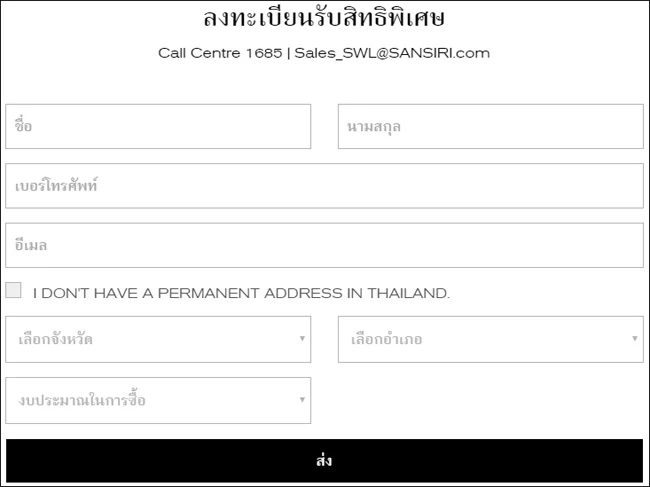
Task: Select the อีเมล email input field
Action: [324, 245]
